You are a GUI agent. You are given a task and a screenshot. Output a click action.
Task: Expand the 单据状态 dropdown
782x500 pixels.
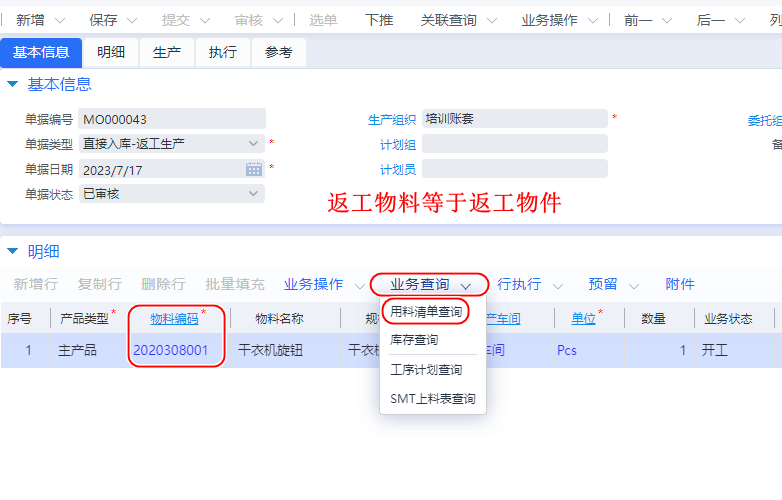(253, 194)
